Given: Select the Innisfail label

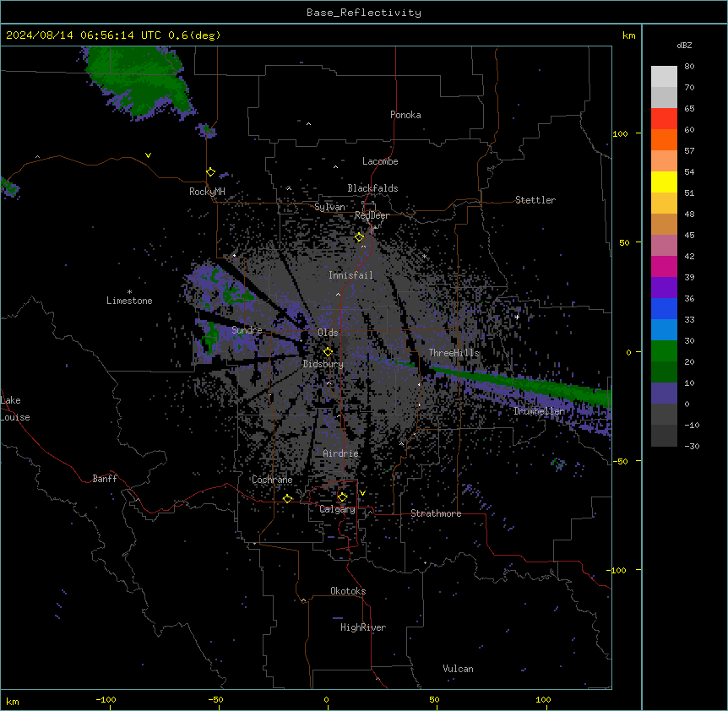Looking at the screenshot, I should 350,275.
